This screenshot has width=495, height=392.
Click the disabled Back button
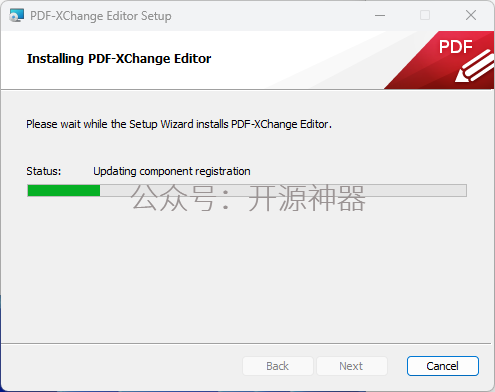tap(278, 366)
